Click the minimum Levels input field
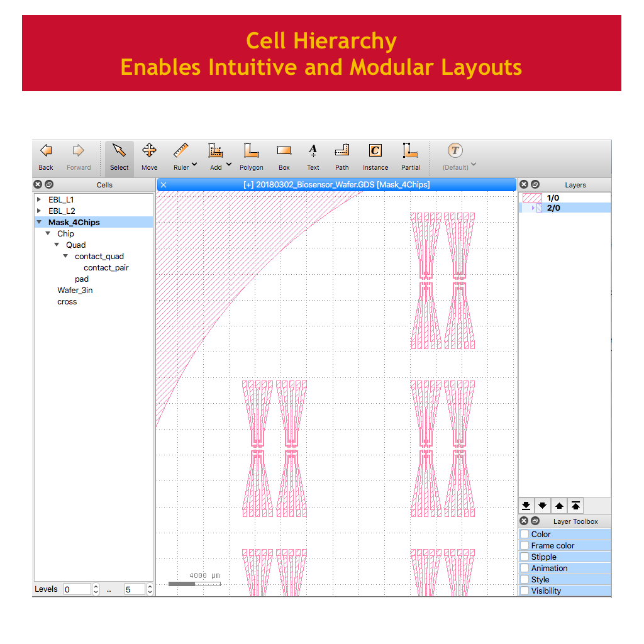 [77, 589]
